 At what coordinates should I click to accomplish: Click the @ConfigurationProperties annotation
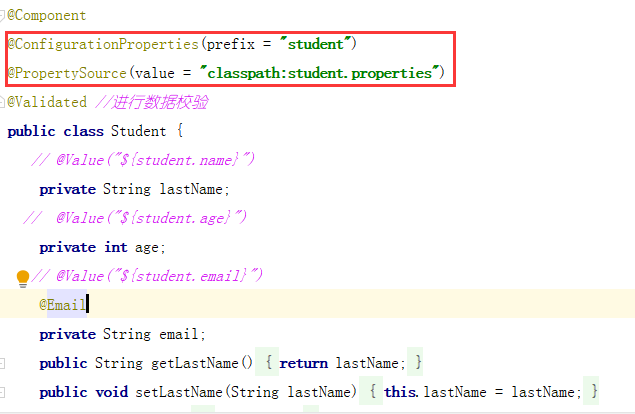click(x=103, y=44)
